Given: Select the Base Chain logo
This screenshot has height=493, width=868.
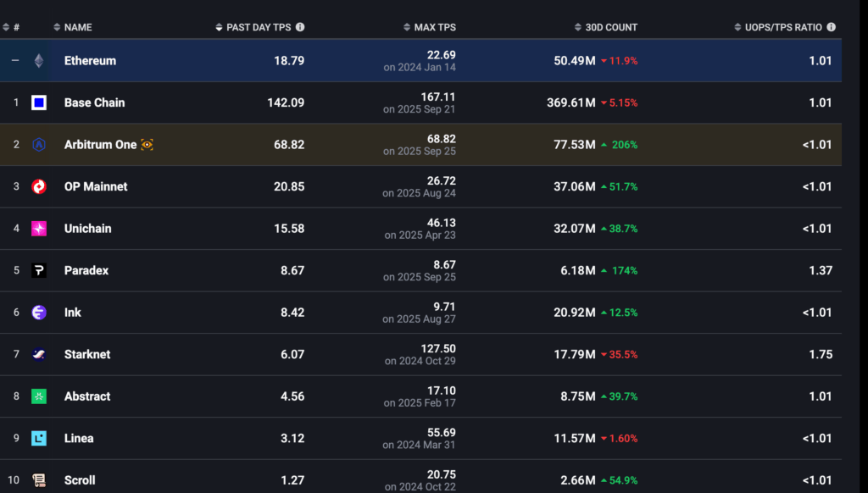Looking at the screenshot, I should pyautogui.click(x=41, y=102).
